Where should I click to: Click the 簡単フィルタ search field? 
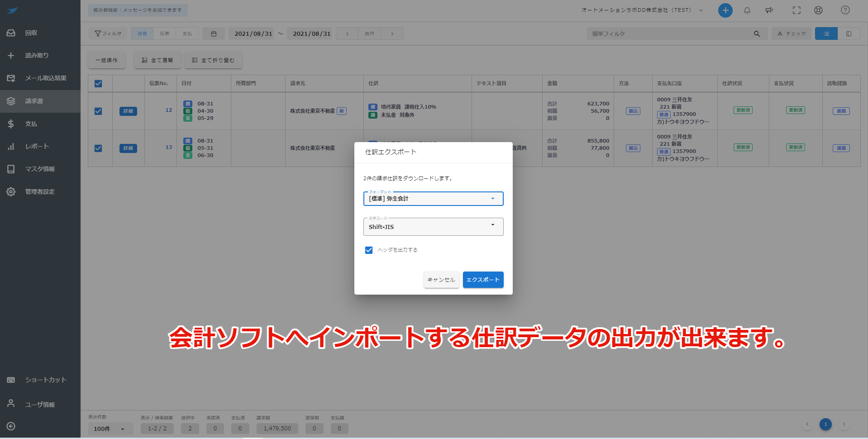coord(670,34)
